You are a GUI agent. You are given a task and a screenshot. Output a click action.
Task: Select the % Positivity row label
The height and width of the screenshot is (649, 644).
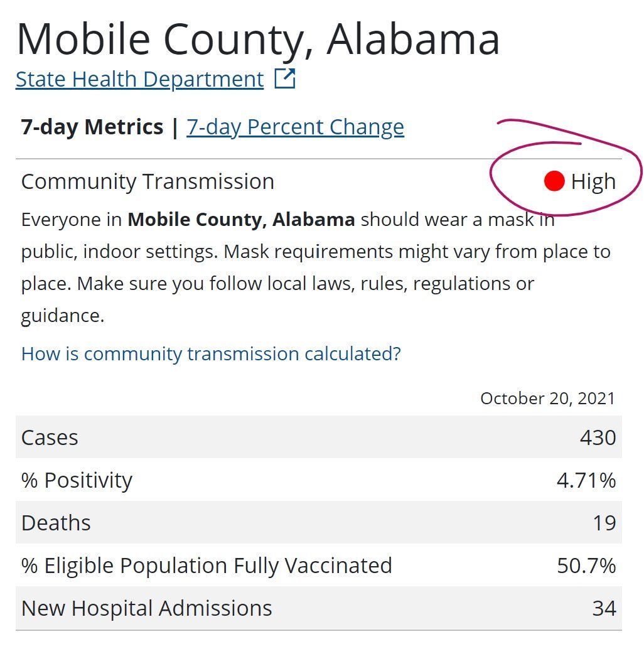(77, 480)
